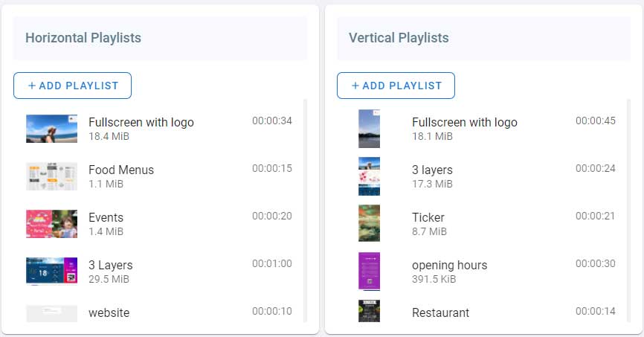Open the website playlist thumbnail
Image resolution: width=644 pixels, height=337 pixels.
click(51, 313)
